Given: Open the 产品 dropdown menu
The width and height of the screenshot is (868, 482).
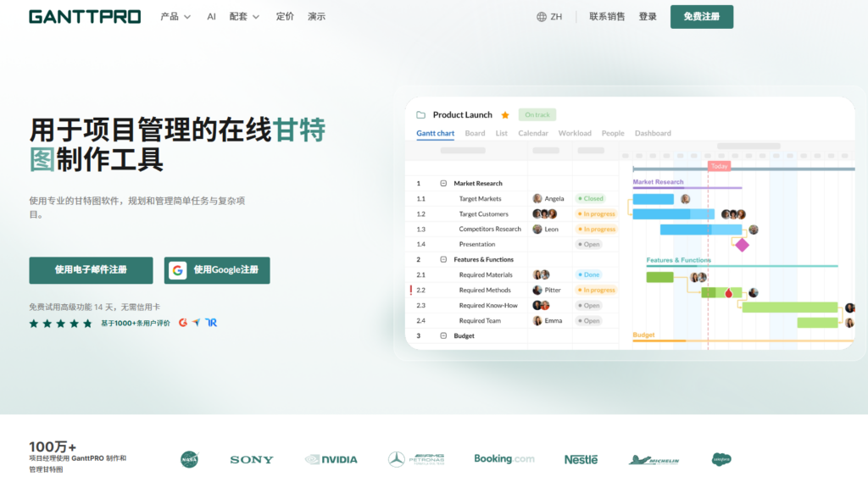Looking at the screenshot, I should tap(175, 17).
